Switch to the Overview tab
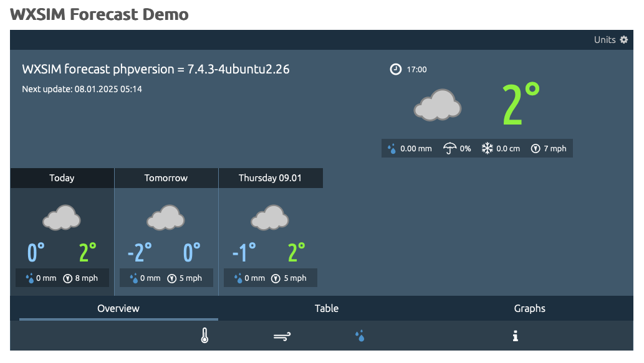 [x=118, y=308]
